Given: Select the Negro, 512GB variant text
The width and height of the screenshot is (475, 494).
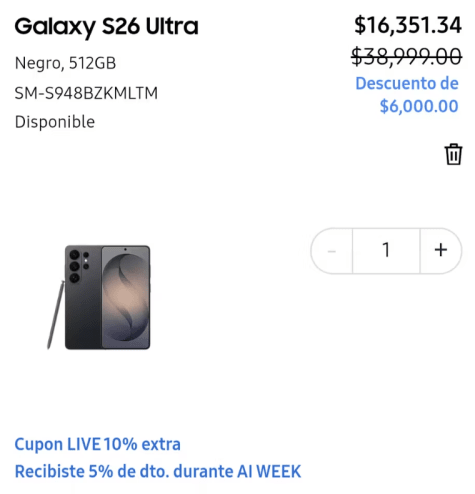Looking at the screenshot, I should point(65,63).
